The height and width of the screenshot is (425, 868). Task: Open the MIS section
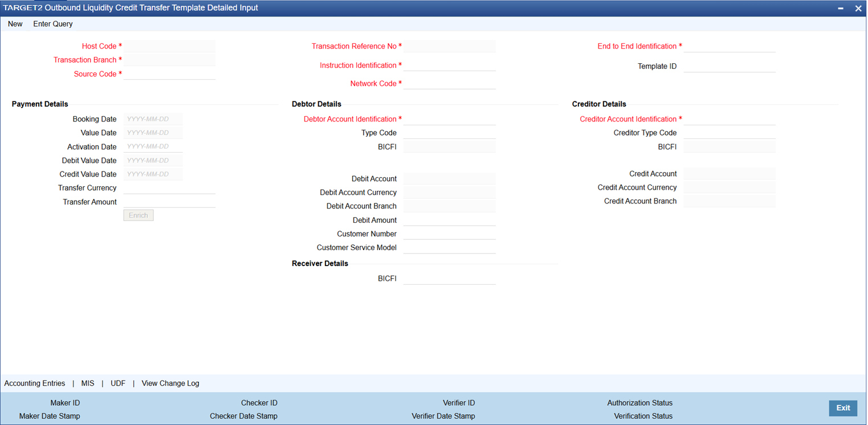(88, 383)
